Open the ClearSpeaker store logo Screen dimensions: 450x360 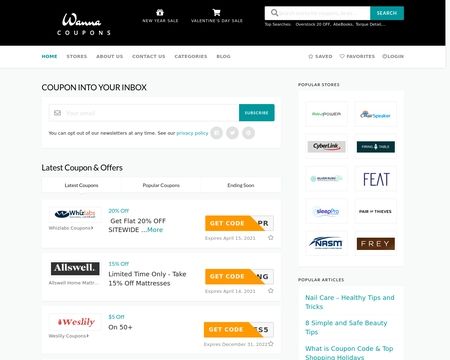pyautogui.click(x=376, y=114)
